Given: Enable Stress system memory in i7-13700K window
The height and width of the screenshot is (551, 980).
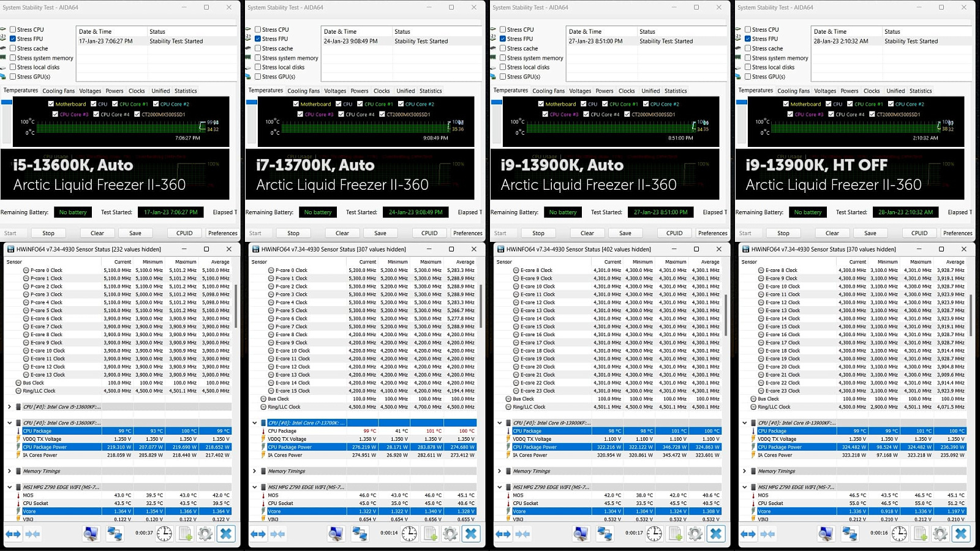Looking at the screenshot, I should pos(258,58).
